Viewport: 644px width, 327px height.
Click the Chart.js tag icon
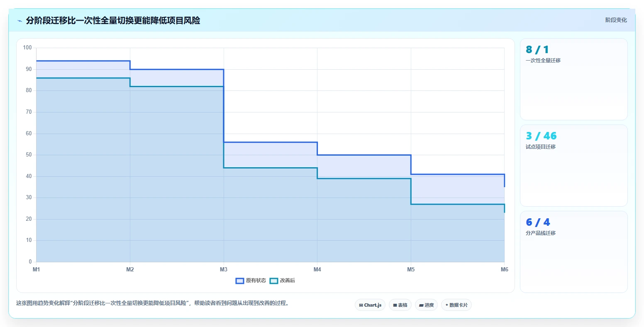(361, 305)
